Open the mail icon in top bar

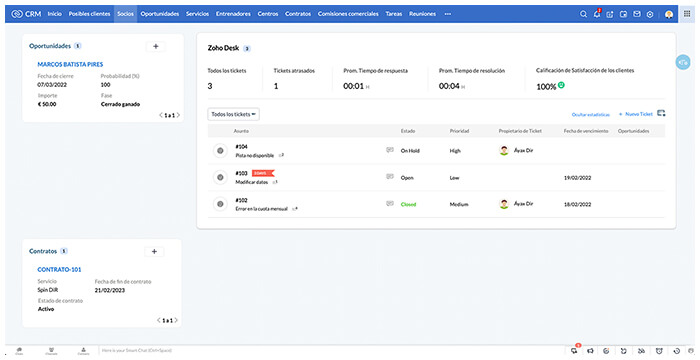[637, 14]
